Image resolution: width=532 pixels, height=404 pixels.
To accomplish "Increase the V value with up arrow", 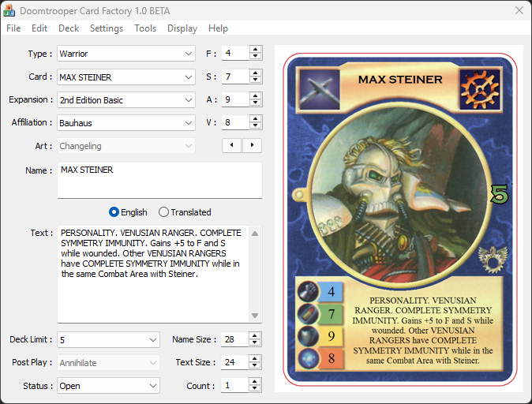I will (x=255, y=118).
